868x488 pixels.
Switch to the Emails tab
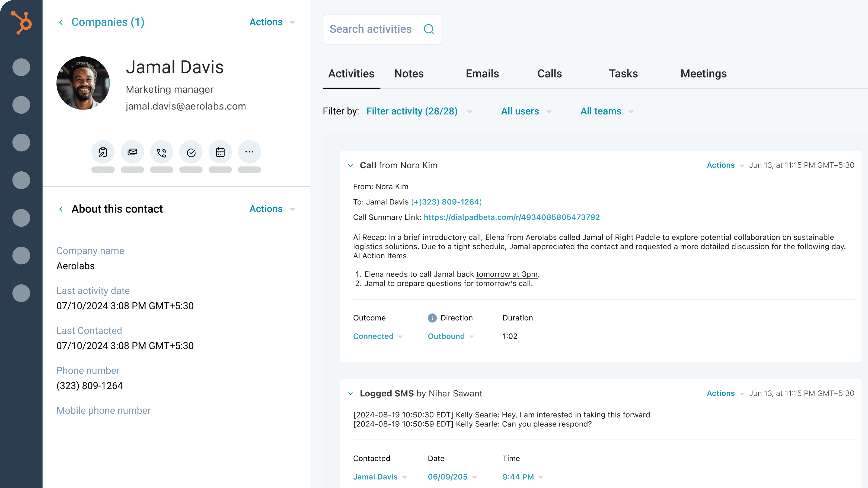[482, 73]
